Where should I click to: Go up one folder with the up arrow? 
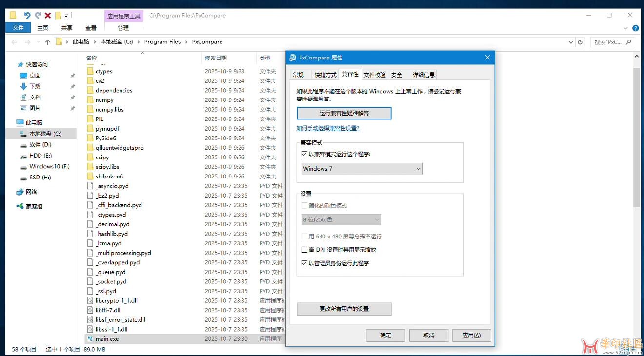click(x=47, y=42)
